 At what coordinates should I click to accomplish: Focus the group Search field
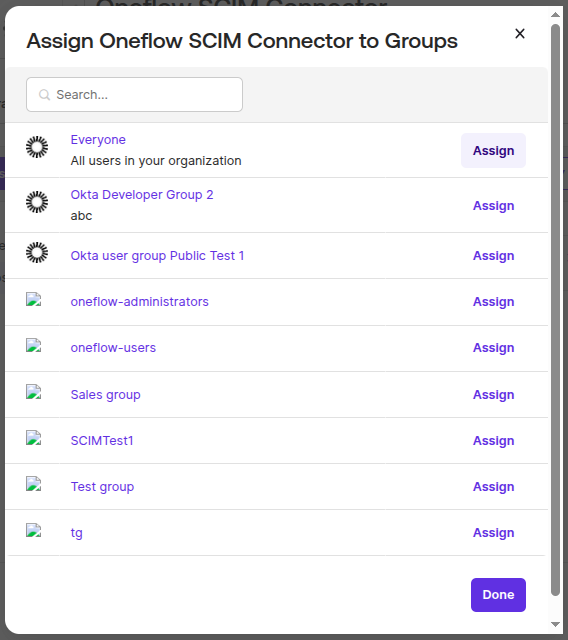(134, 94)
